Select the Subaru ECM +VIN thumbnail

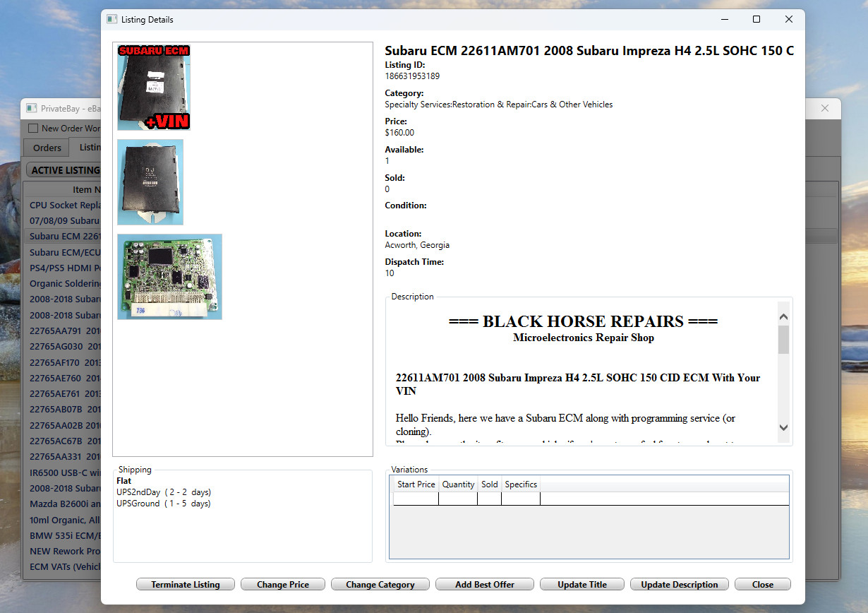coord(154,88)
